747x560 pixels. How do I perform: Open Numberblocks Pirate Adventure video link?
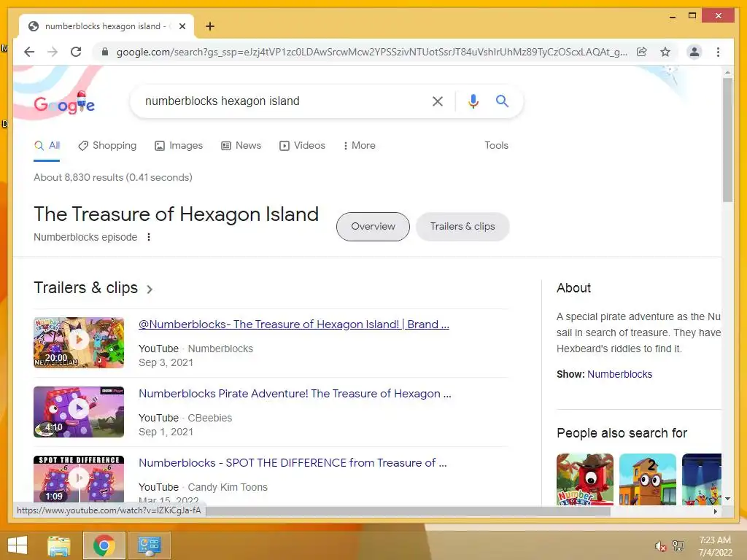pos(295,394)
